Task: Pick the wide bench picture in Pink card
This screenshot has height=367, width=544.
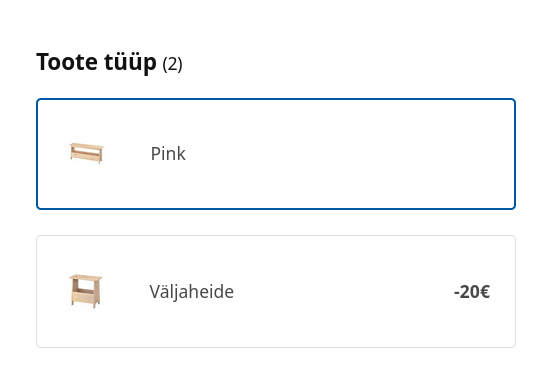Action: (x=86, y=153)
